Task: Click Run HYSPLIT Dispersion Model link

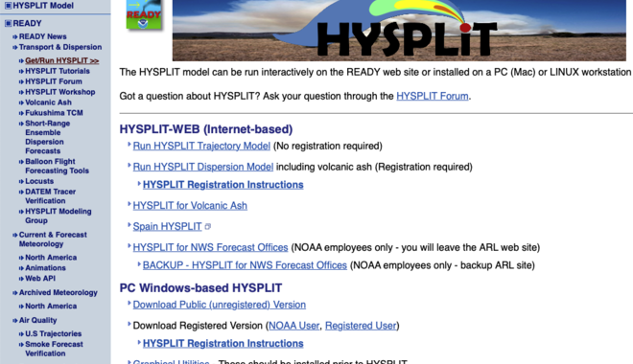Action: pyautogui.click(x=203, y=167)
